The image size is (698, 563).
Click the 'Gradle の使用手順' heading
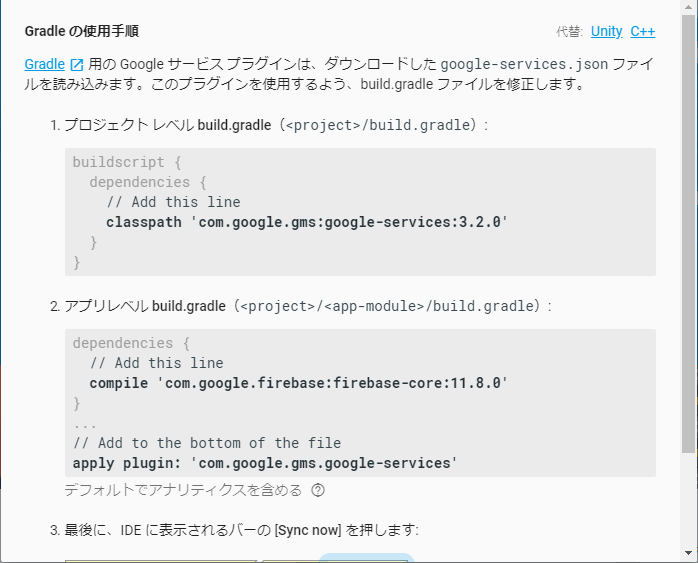(89, 31)
